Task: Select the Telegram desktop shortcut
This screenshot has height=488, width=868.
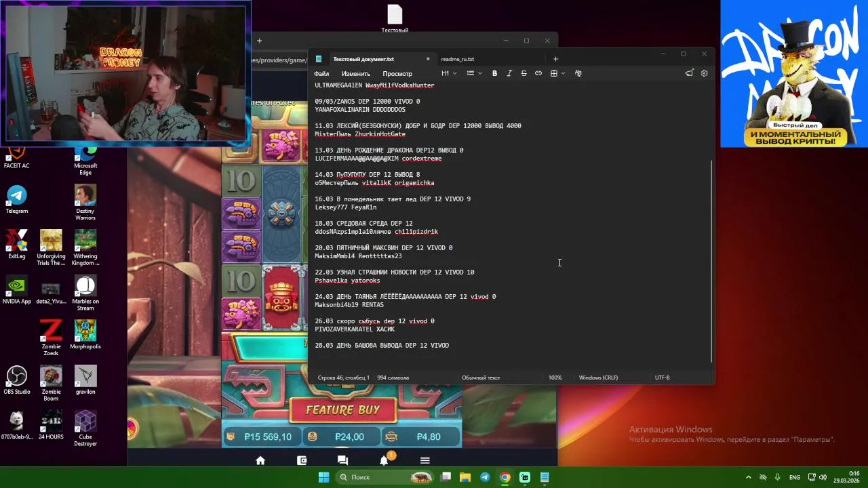Action: coord(17,200)
